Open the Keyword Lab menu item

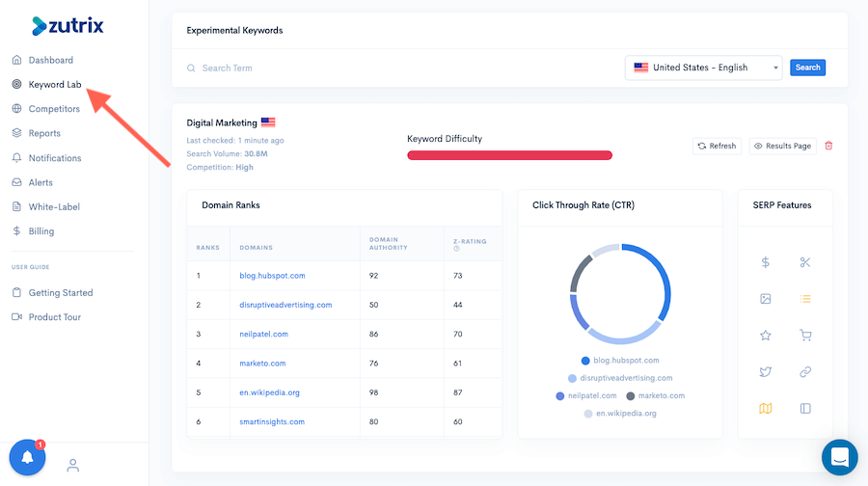point(55,84)
